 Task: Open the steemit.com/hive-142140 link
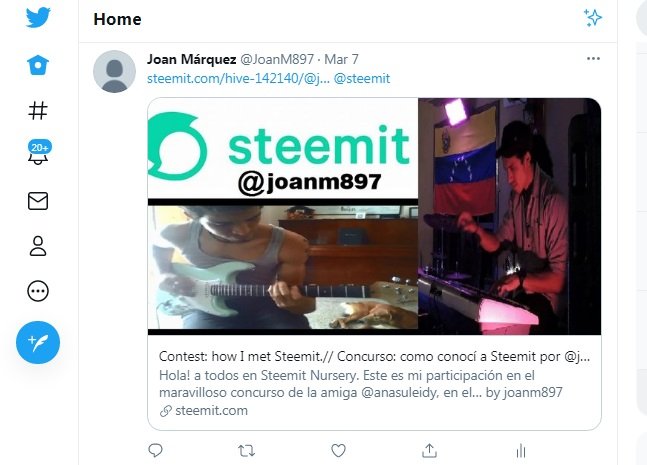tap(238, 78)
